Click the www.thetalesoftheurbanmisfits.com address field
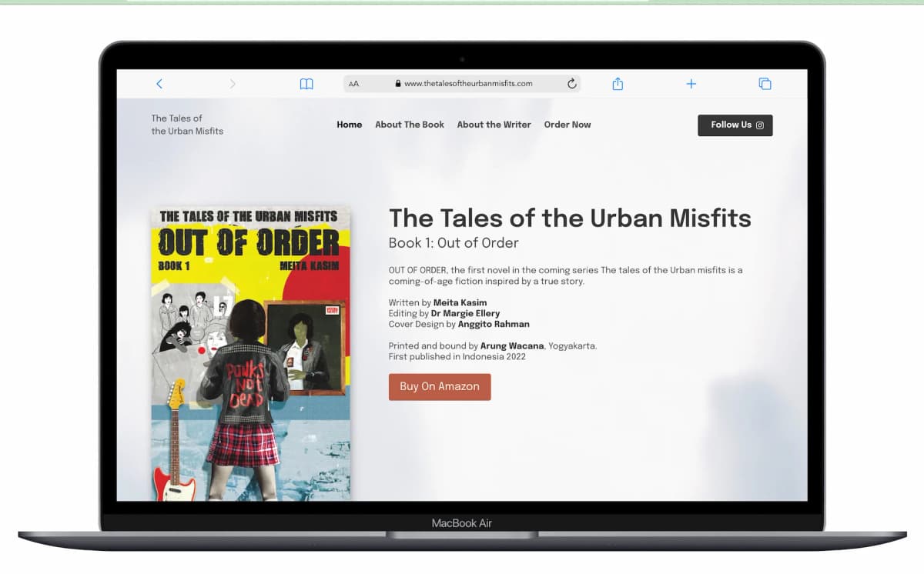This screenshot has width=924, height=574. pos(462,84)
